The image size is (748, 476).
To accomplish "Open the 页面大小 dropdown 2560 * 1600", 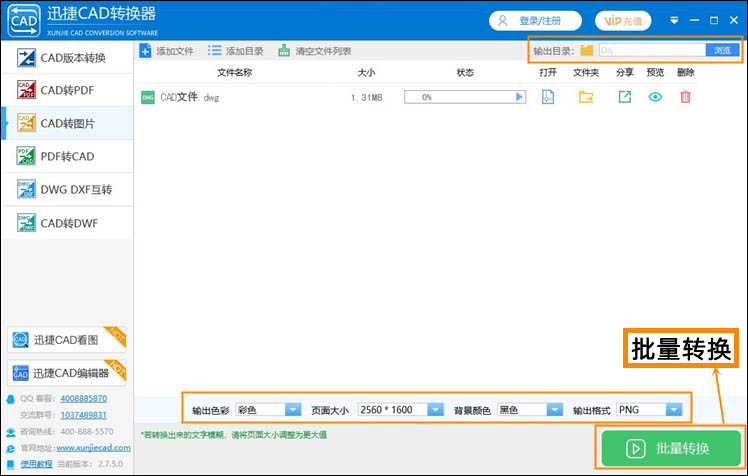I will click(401, 410).
